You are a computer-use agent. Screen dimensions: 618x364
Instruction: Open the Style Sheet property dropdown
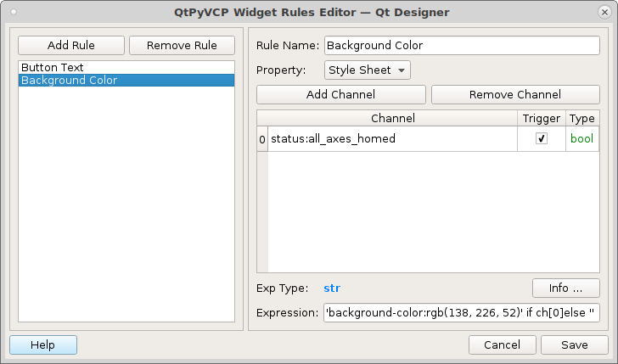point(368,70)
